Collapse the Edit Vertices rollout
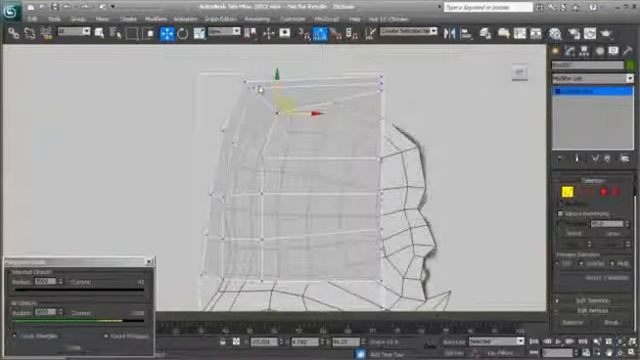Screen dimensions: 640x360 point(593,311)
